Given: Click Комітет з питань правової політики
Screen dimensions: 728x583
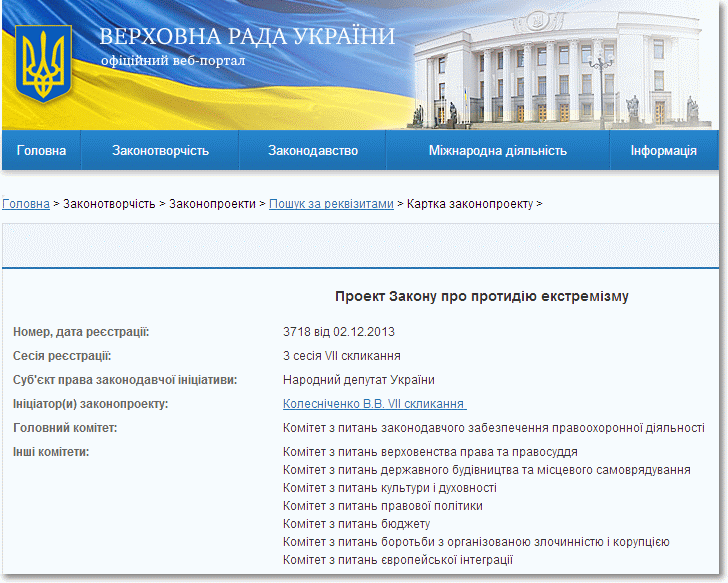Looking at the screenshot, I should click(x=383, y=506).
